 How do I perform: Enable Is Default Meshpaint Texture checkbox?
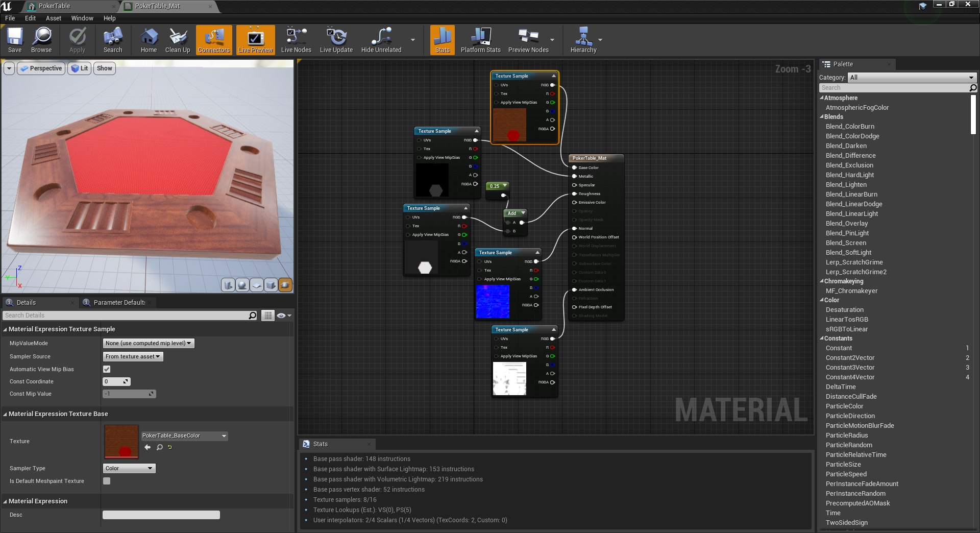[107, 481]
